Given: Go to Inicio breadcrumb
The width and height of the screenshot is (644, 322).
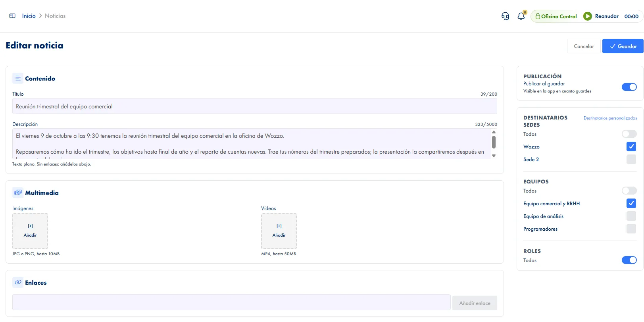Looking at the screenshot, I should [29, 16].
